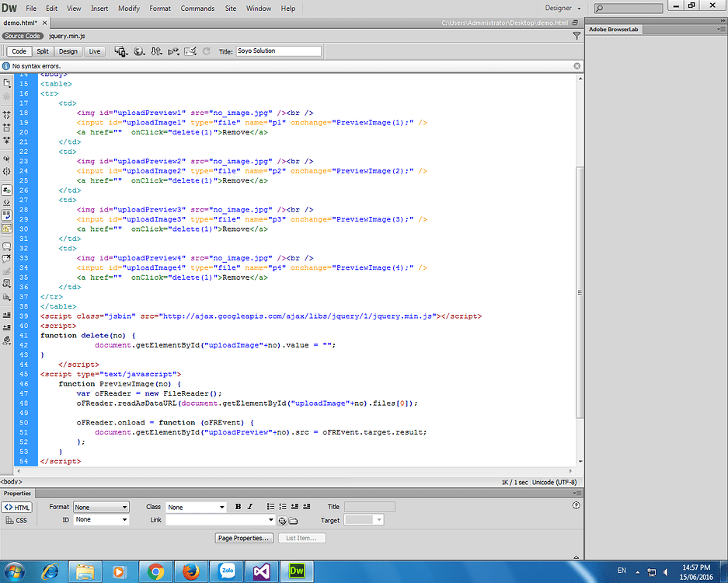728x583 pixels.
Task: Open Preview/Debug in Browser globe icon
Action: [140, 51]
